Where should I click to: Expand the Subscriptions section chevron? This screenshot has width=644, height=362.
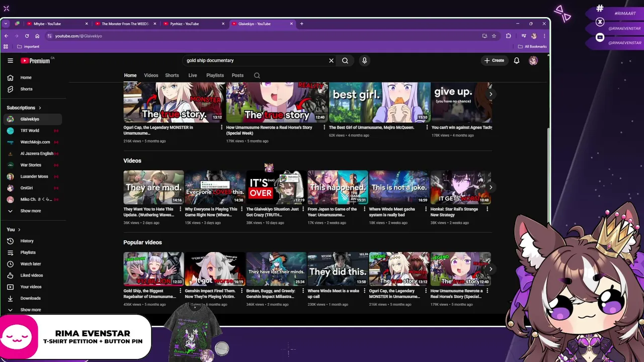tap(40, 108)
